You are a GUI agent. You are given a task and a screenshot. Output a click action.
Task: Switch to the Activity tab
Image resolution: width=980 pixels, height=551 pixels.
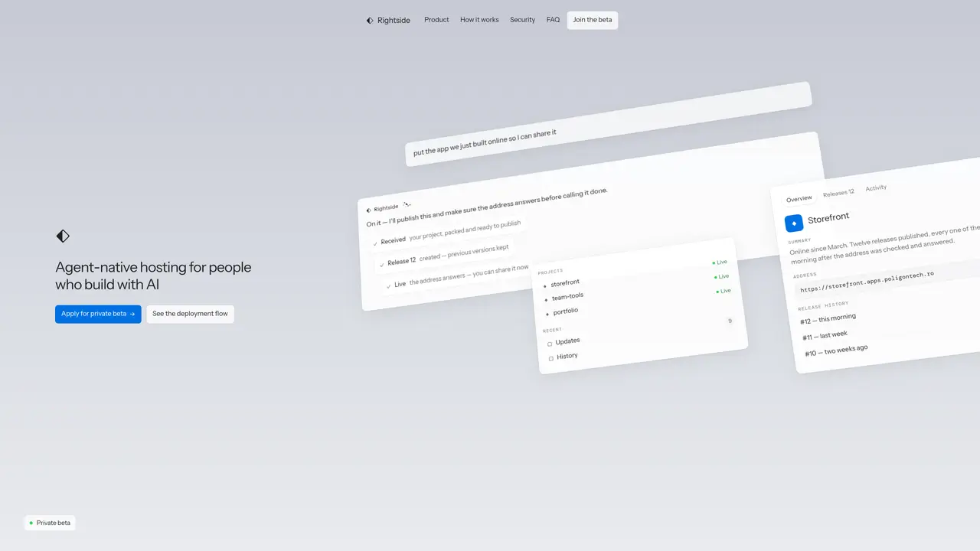876,188
